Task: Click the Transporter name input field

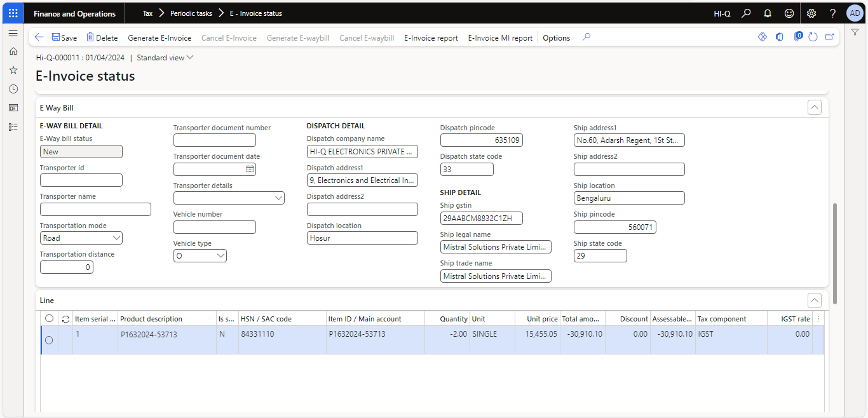Action: point(95,210)
